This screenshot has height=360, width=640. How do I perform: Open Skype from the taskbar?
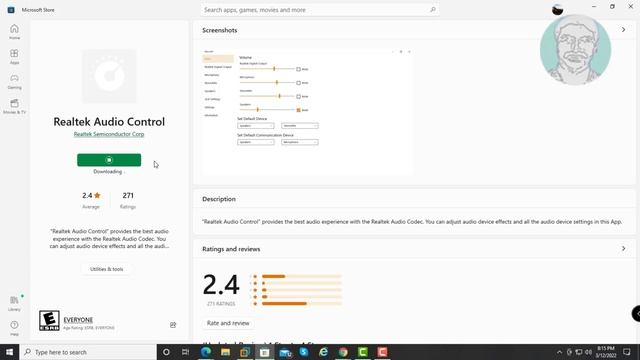(x=304, y=352)
